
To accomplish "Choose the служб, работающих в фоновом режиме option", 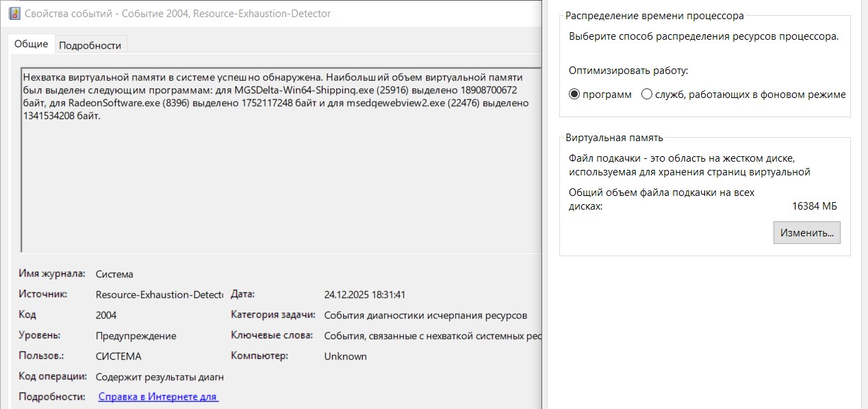I will click(x=647, y=95).
